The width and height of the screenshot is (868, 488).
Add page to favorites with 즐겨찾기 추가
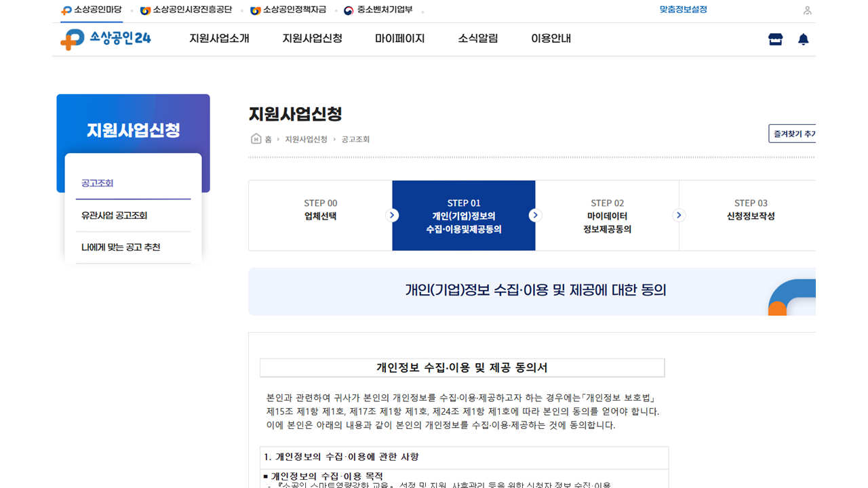(792, 134)
